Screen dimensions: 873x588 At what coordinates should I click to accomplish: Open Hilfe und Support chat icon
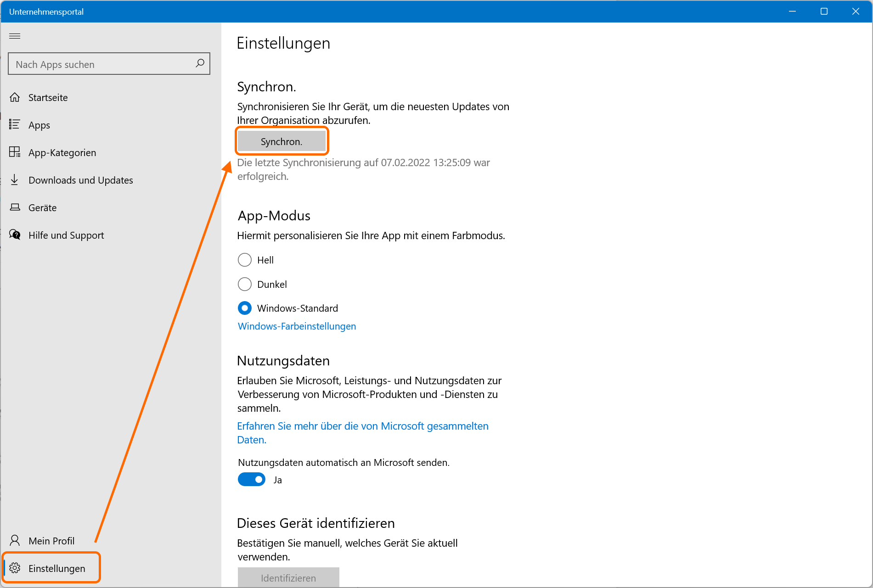coord(15,235)
